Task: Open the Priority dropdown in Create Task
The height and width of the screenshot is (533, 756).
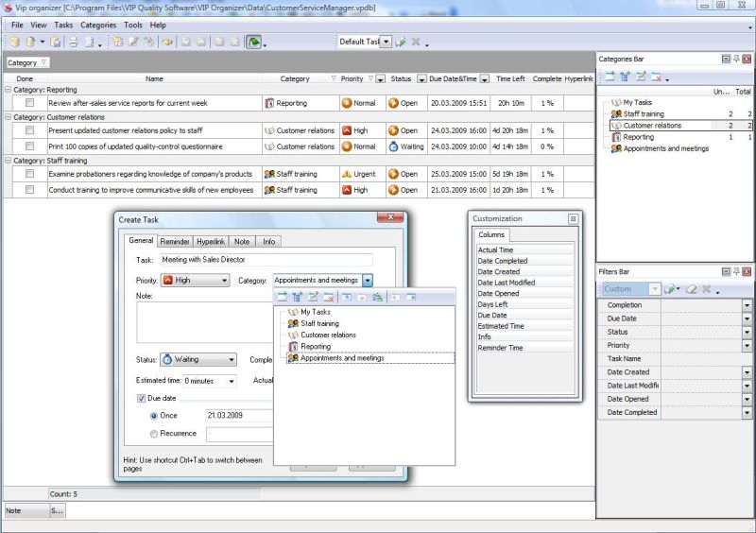Action: coord(224,281)
